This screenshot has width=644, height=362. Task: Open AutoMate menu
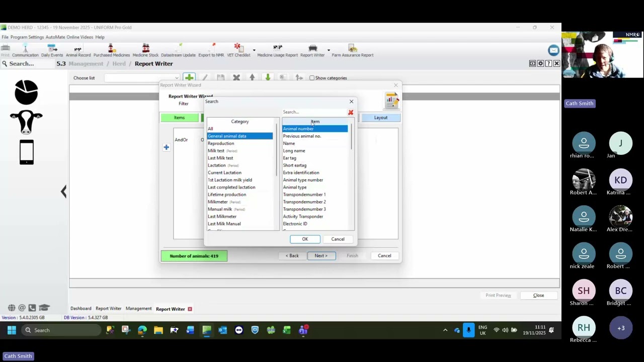pos(55,37)
